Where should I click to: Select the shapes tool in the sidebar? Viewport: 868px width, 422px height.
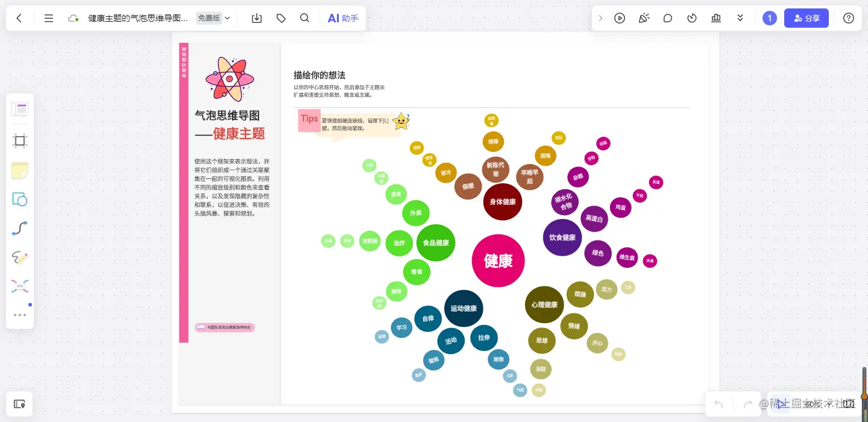click(x=20, y=199)
